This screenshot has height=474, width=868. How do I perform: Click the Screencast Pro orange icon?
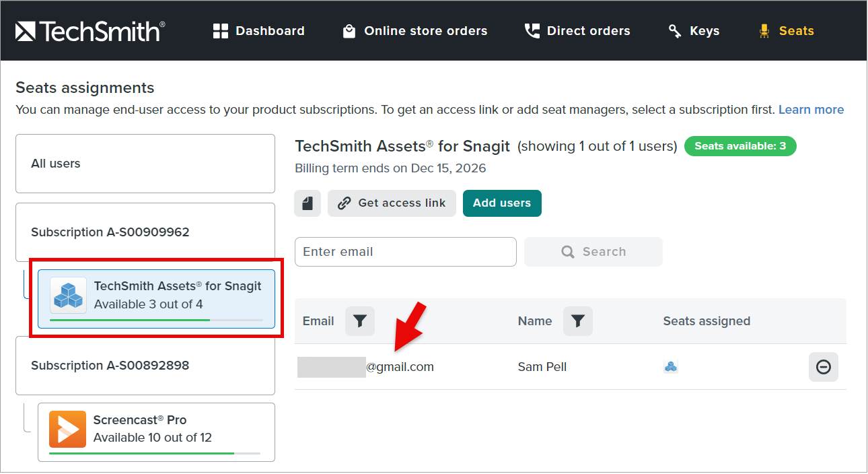pos(67,429)
